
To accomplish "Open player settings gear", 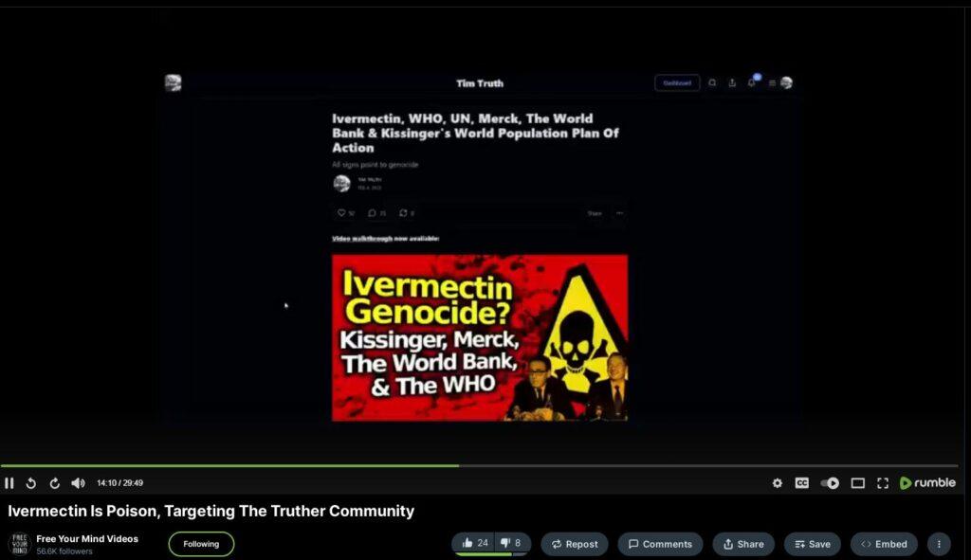I will 778,483.
